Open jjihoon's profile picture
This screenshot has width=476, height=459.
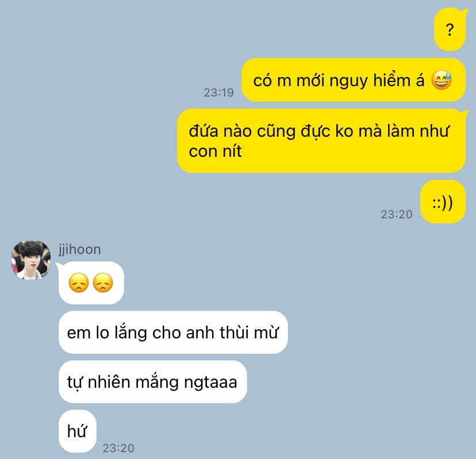point(31,260)
